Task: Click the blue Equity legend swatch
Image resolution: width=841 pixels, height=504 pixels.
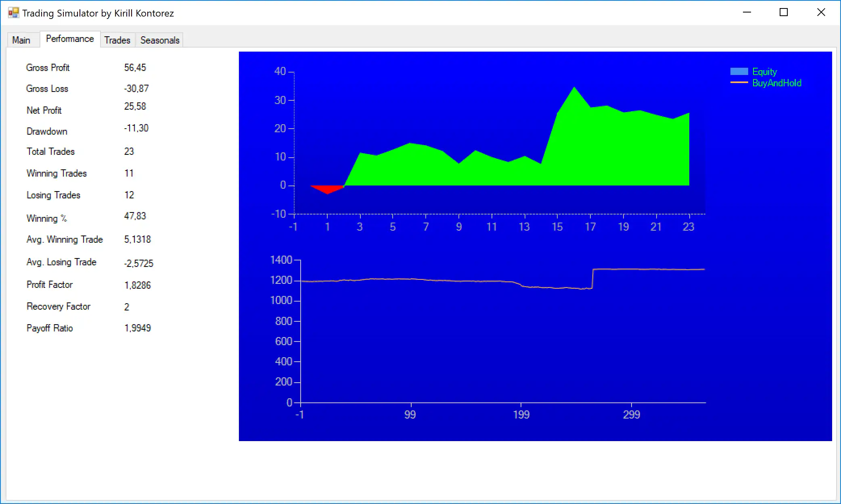Action: pyautogui.click(x=739, y=72)
